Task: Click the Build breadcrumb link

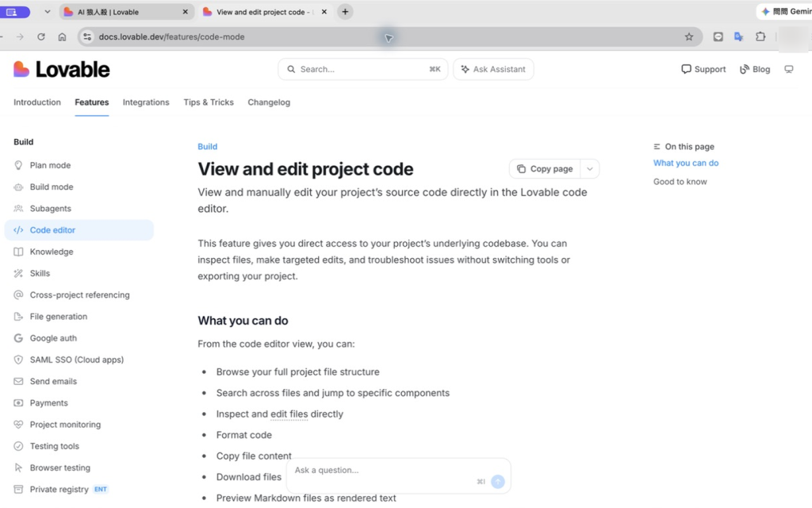Action: click(x=207, y=147)
